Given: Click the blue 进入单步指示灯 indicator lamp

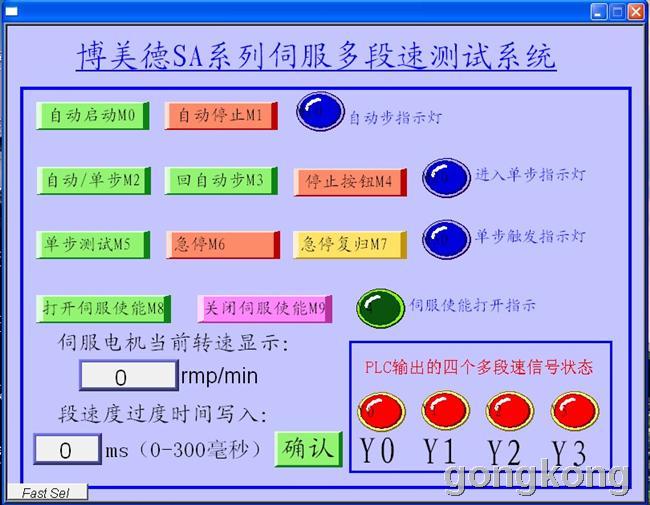Looking at the screenshot, I should tap(446, 178).
